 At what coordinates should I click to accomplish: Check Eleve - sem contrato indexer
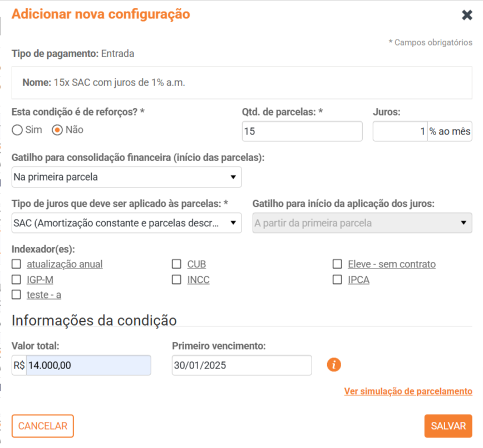337,264
